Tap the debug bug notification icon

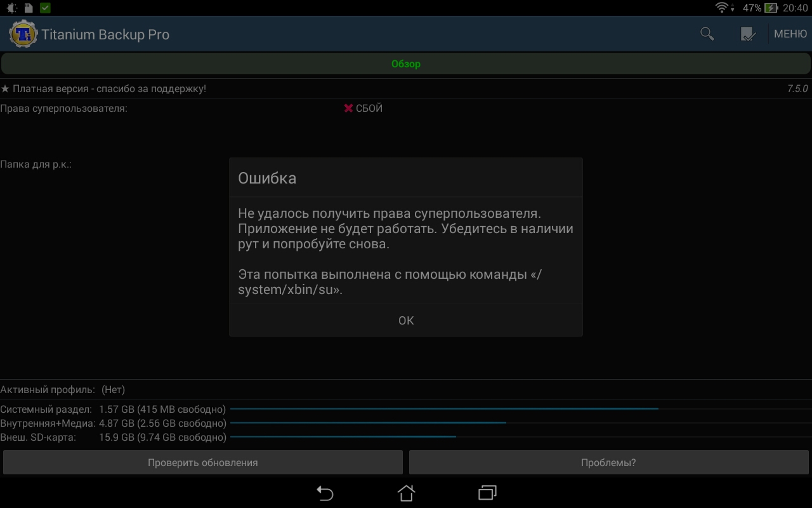11,8
